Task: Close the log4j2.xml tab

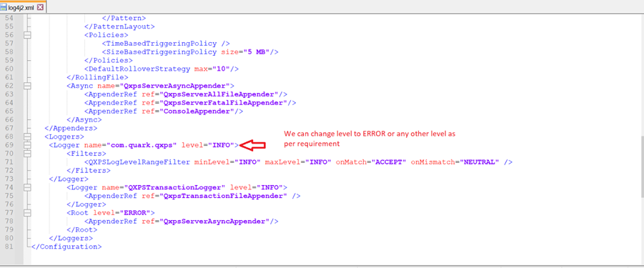Action: [x=40, y=7]
